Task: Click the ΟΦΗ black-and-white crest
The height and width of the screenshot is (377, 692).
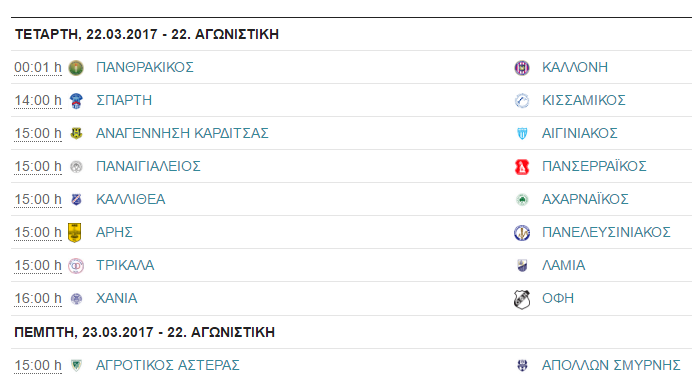Action: (522, 299)
